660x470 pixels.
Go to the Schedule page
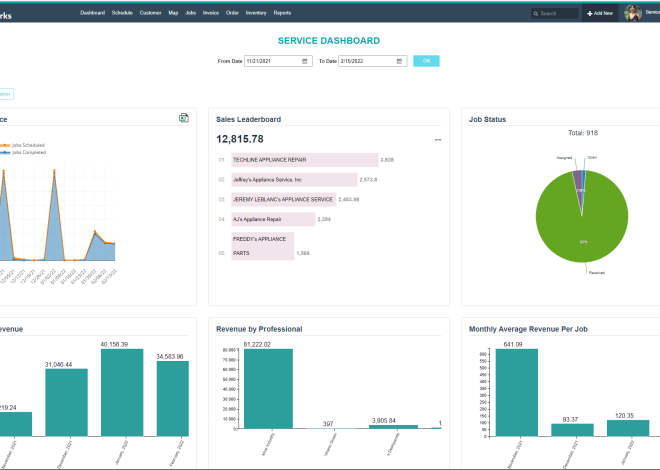pyautogui.click(x=122, y=13)
